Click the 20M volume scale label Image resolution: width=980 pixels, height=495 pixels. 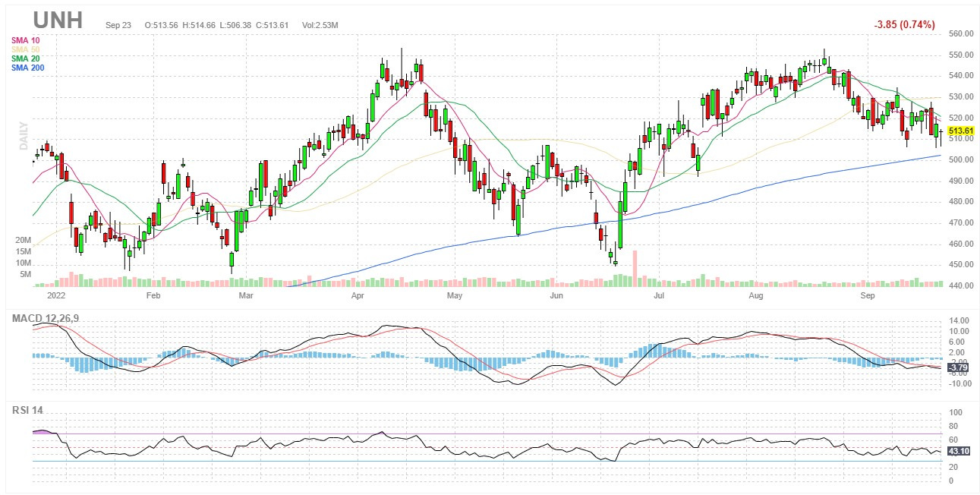click(x=23, y=240)
